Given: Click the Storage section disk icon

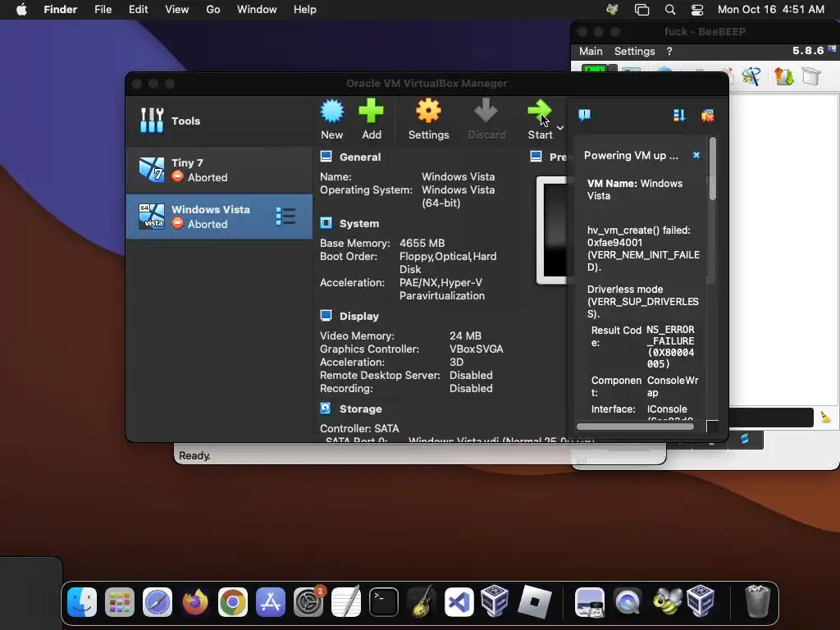Looking at the screenshot, I should tap(325, 409).
